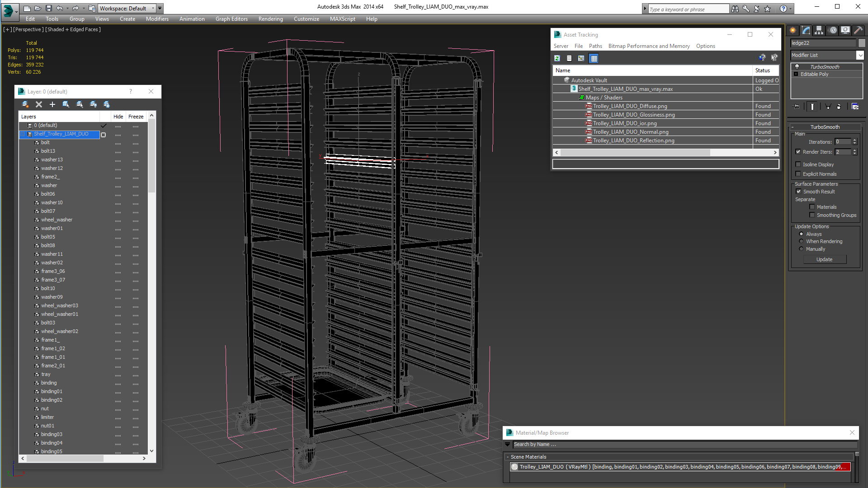Open the Motion command panel tab
This screenshot has height=488, width=868.
(832, 30)
